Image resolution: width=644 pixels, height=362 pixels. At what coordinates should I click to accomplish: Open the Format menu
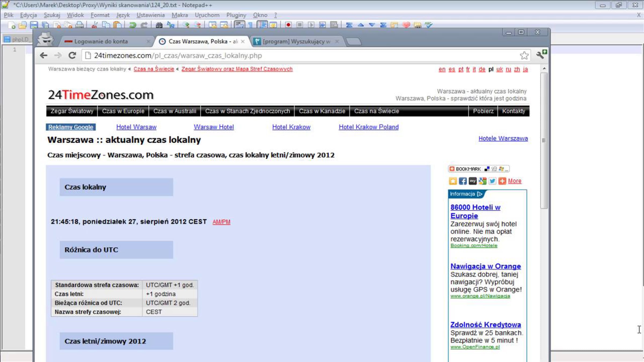point(100,15)
